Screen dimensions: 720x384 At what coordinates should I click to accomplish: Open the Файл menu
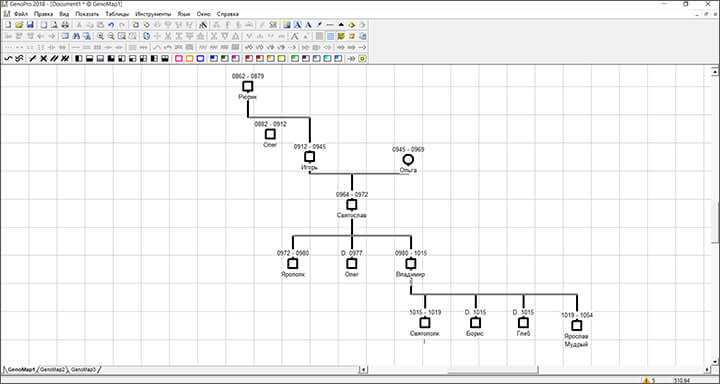click(x=21, y=14)
